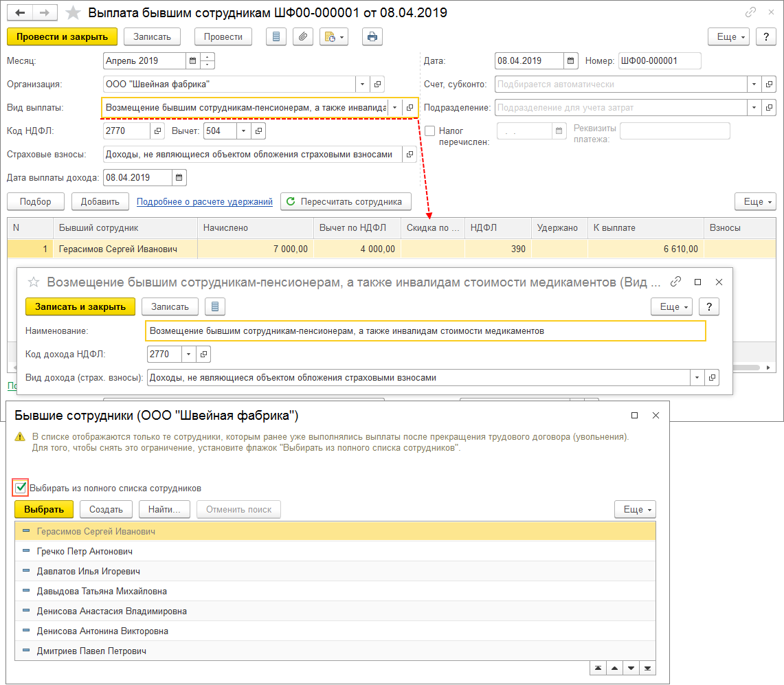Toggle the Налог перечислен checkbox
The height and width of the screenshot is (685, 784).
(x=429, y=131)
